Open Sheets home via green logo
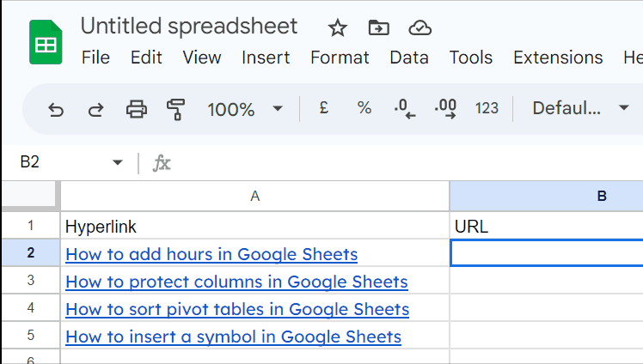643x364 pixels. point(46,42)
